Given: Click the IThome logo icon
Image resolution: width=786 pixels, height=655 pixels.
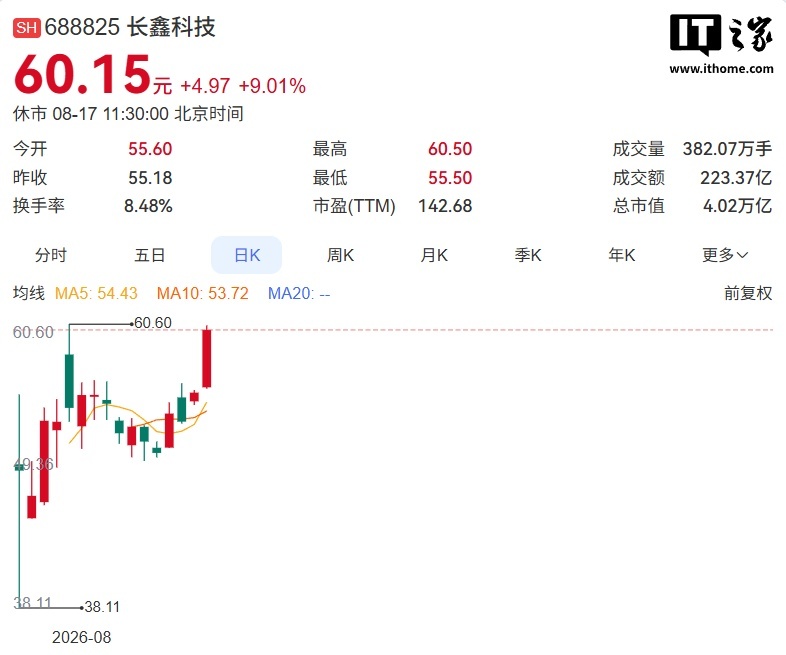Looking at the screenshot, I should point(721,34).
